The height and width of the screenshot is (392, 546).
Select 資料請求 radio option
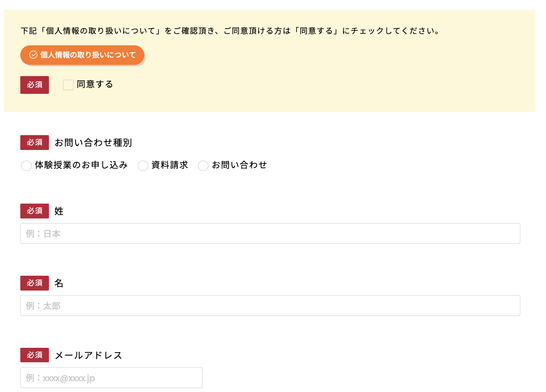(143, 166)
